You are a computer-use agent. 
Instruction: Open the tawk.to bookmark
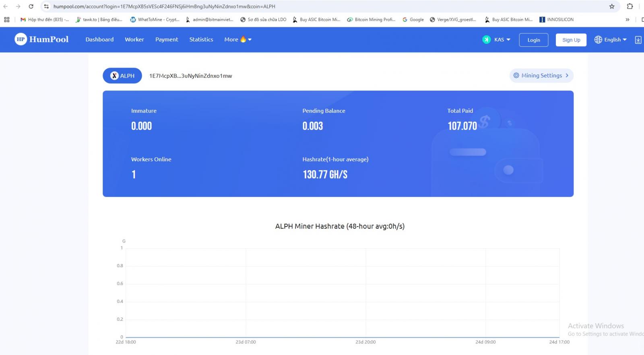point(99,19)
